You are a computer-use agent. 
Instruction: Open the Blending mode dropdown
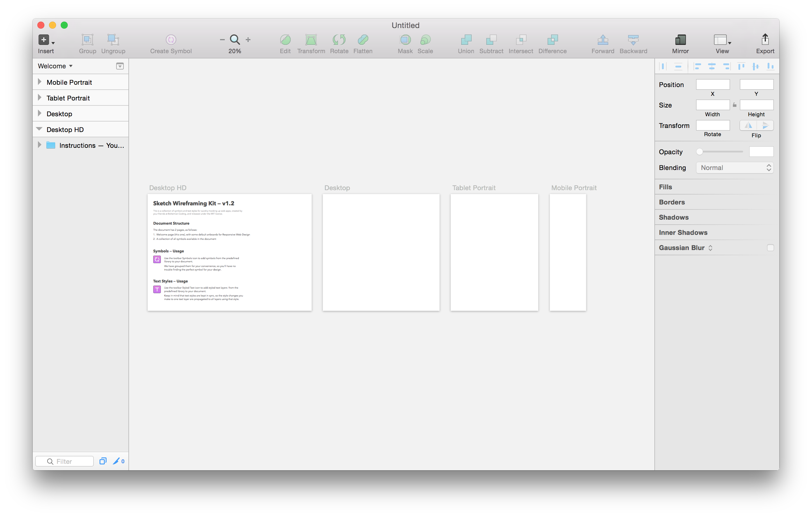pyautogui.click(x=735, y=168)
